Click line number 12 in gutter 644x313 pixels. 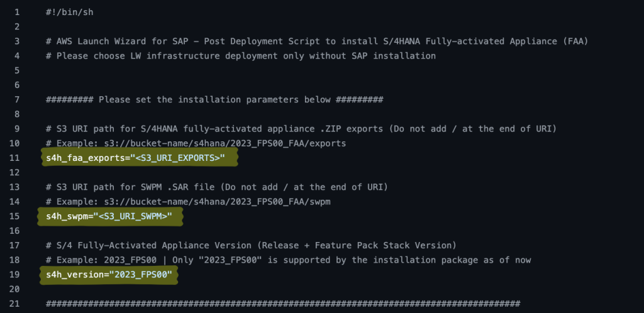tap(14, 173)
